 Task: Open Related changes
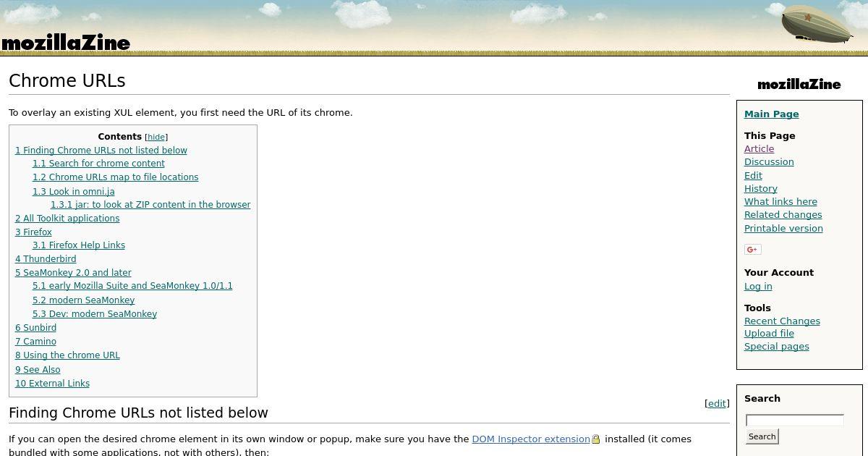pyautogui.click(x=783, y=215)
